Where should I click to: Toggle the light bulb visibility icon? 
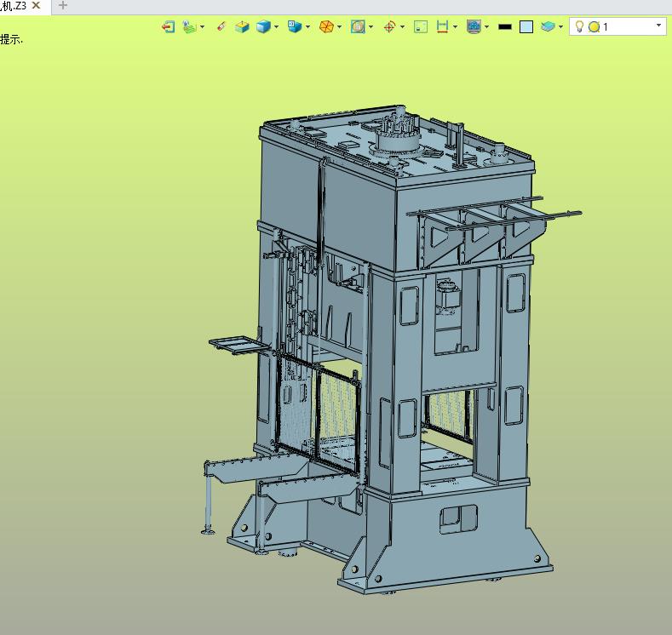(x=579, y=26)
